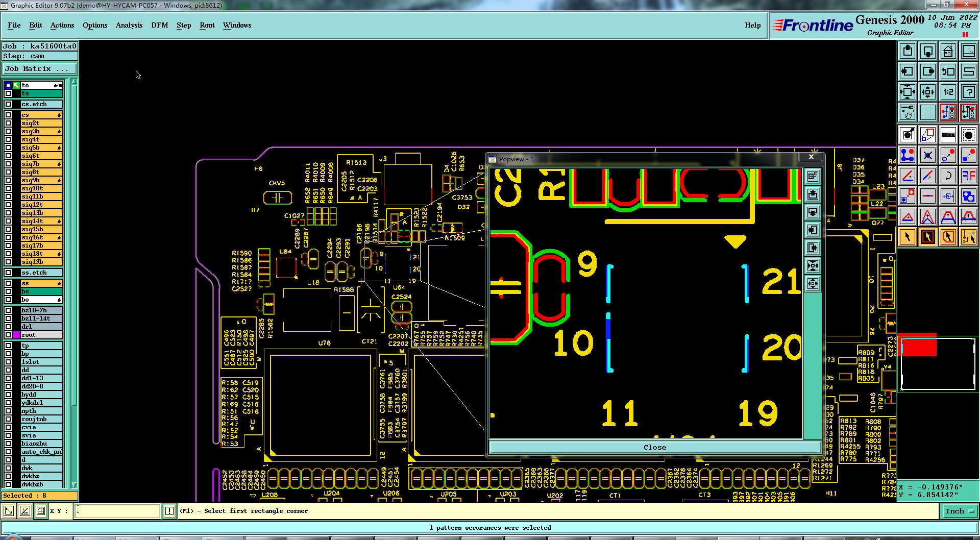Screen dimensions: 980x540
Task: Open the Job Matrix selector
Action: (40, 68)
